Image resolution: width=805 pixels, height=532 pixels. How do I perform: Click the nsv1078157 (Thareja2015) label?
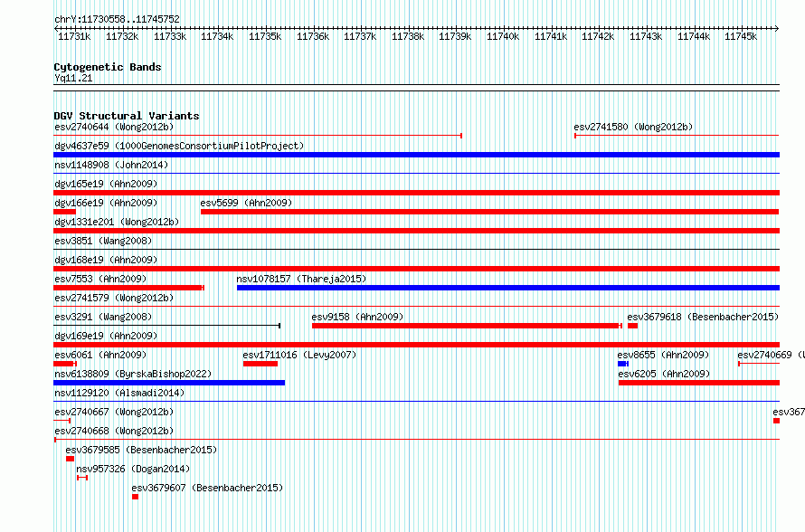tap(301, 279)
